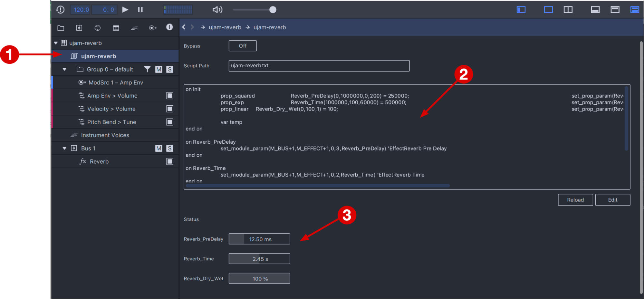Select the Reverb effect row
Image resolution: width=644 pixels, height=299 pixels.
115,161
